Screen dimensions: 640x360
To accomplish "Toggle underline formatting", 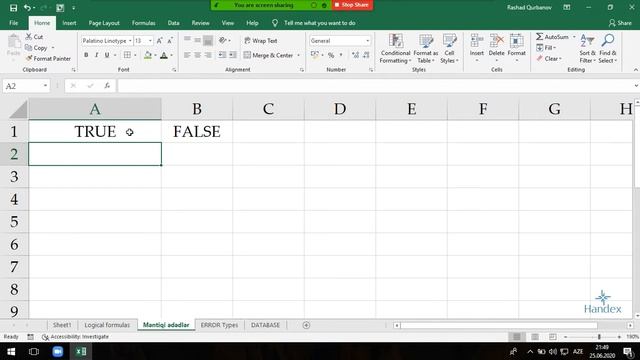I will [107, 55].
